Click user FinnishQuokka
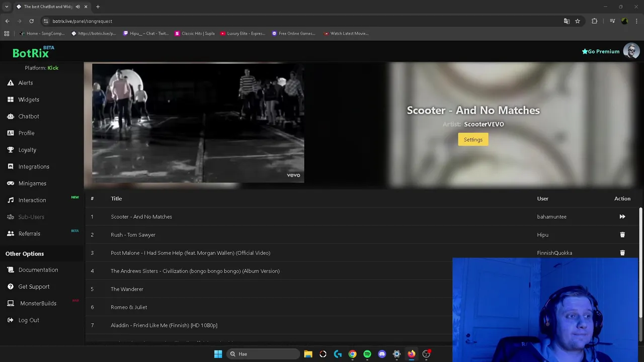 [x=554, y=253]
